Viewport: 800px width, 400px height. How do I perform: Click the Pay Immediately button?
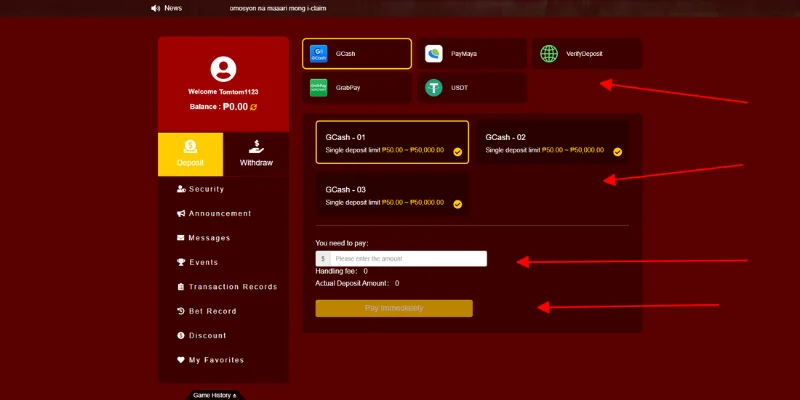394,308
